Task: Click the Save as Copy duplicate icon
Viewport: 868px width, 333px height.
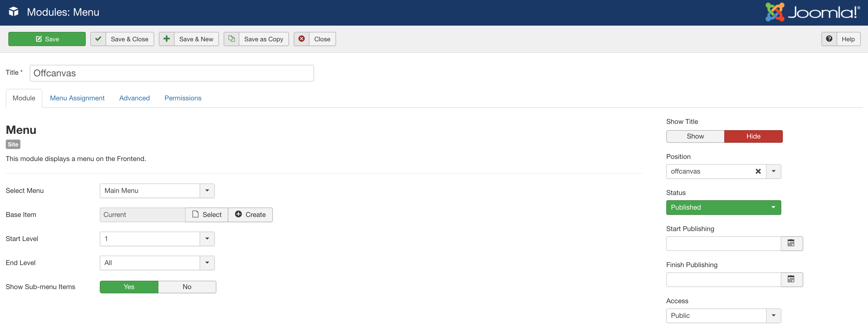Action: point(232,39)
